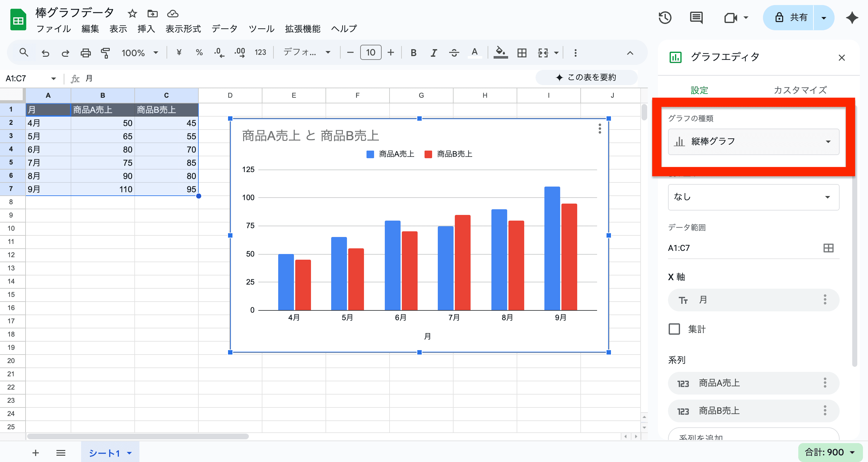Screen dimensions: 868x462
Task: Click the borders grid icon
Action: [x=522, y=53]
